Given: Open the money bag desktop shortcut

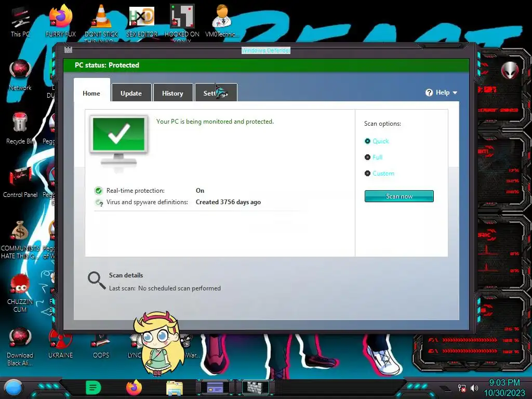Looking at the screenshot, I should pyautogui.click(x=20, y=239).
